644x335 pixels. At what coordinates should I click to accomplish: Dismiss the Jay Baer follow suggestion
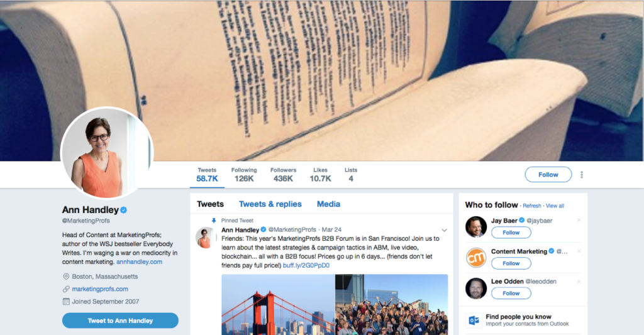pyautogui.click(x=579, y=221)
